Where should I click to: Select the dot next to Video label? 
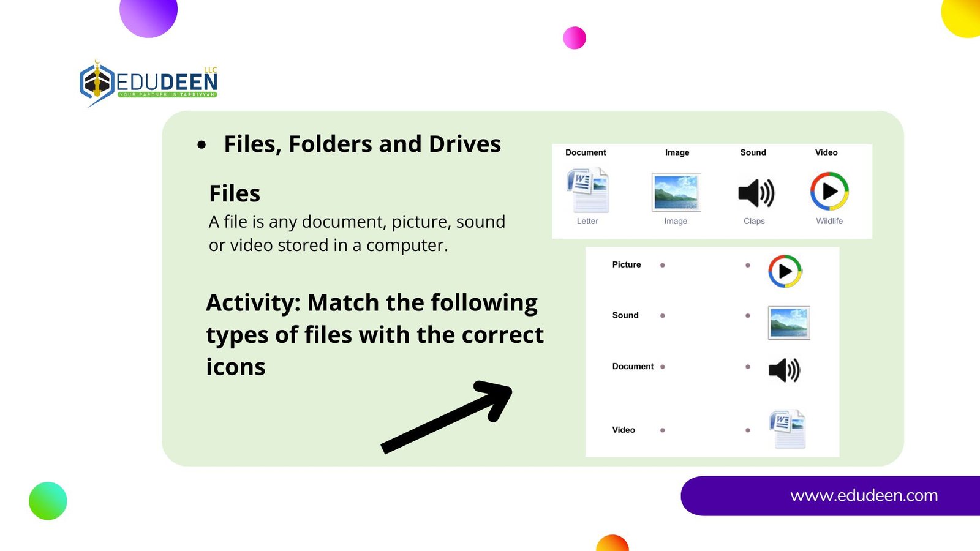[x=663, y=430]
